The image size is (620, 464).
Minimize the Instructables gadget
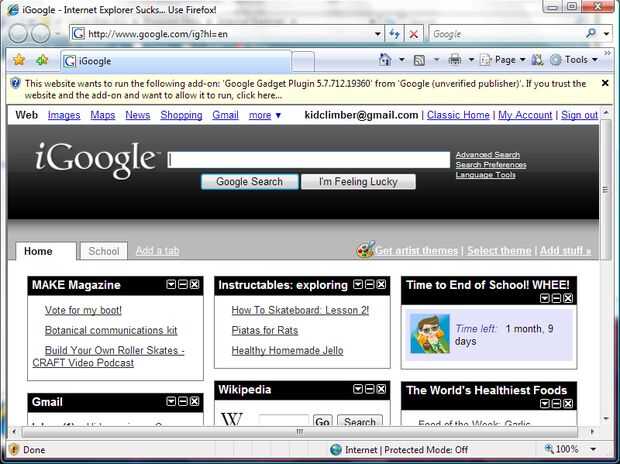pos(369,284)
